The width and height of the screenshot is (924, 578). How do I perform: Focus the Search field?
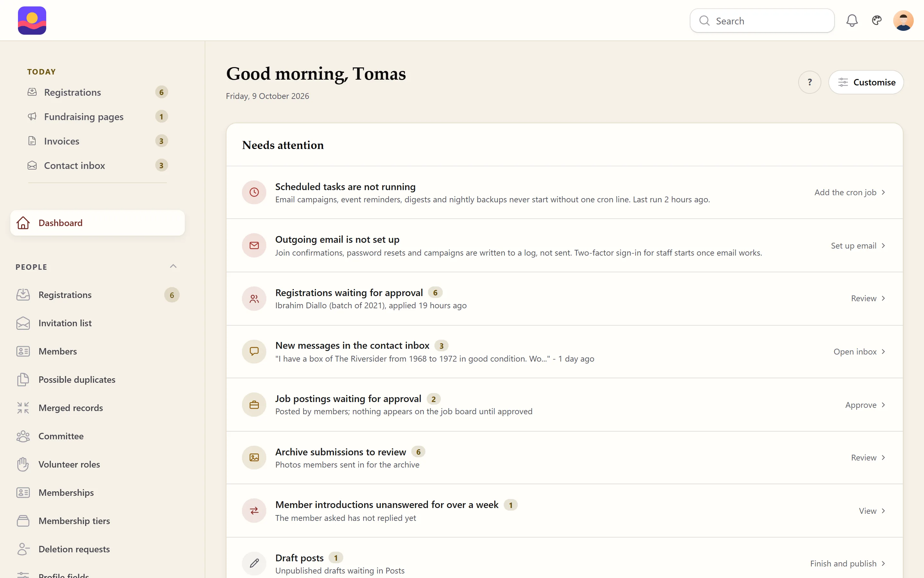[x=762, y=21]
